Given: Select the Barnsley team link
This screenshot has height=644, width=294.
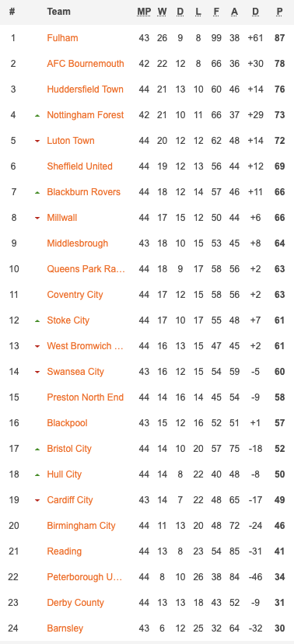Looking at the screenshot, I should 65,628.
